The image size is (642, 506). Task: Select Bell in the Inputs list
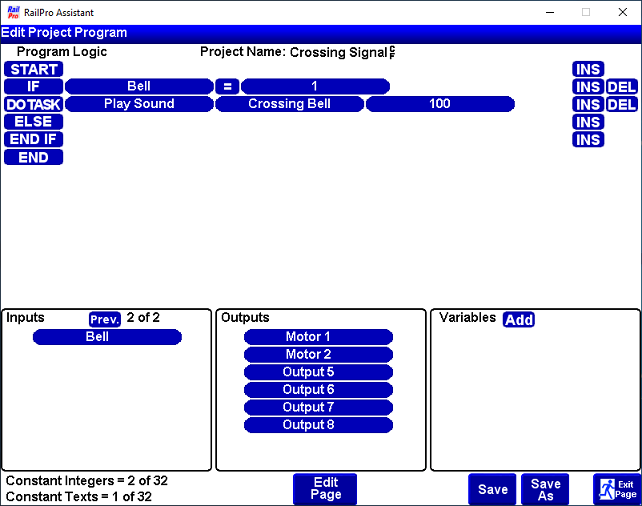[x=108, y=337]
